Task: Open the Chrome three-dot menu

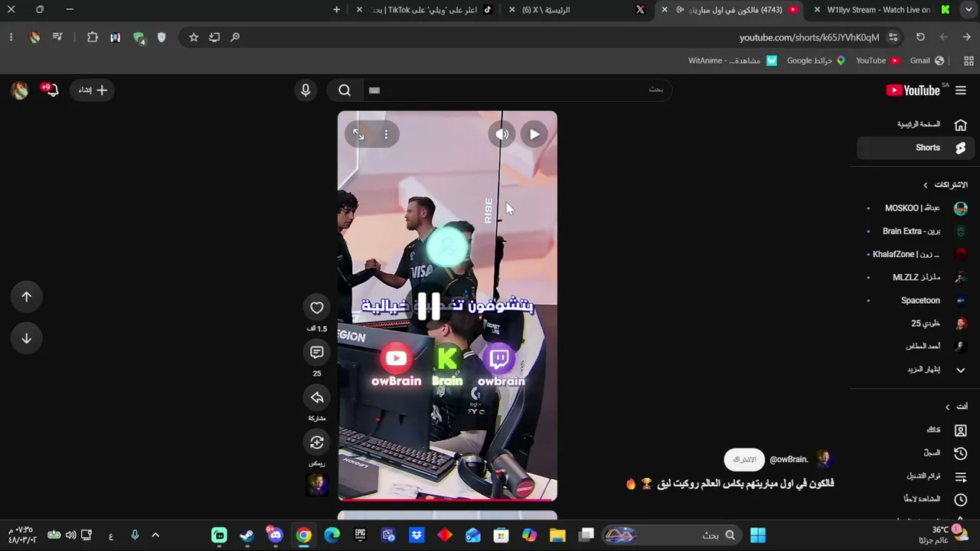Action: [11, 37]
